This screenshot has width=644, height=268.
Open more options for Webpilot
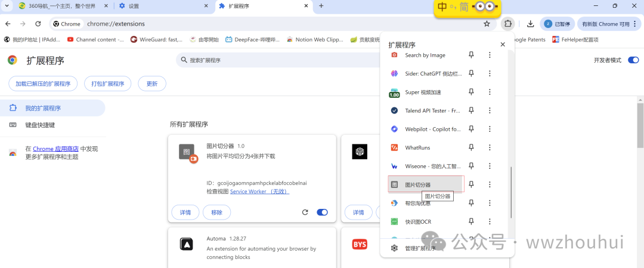pyautogui.click(x=490, y=129)
